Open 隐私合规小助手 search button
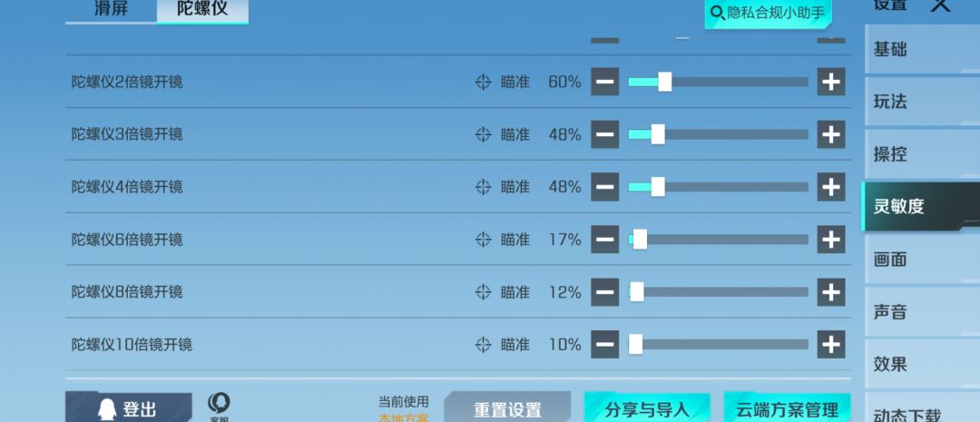980x422 pixels. pos(769,13)
